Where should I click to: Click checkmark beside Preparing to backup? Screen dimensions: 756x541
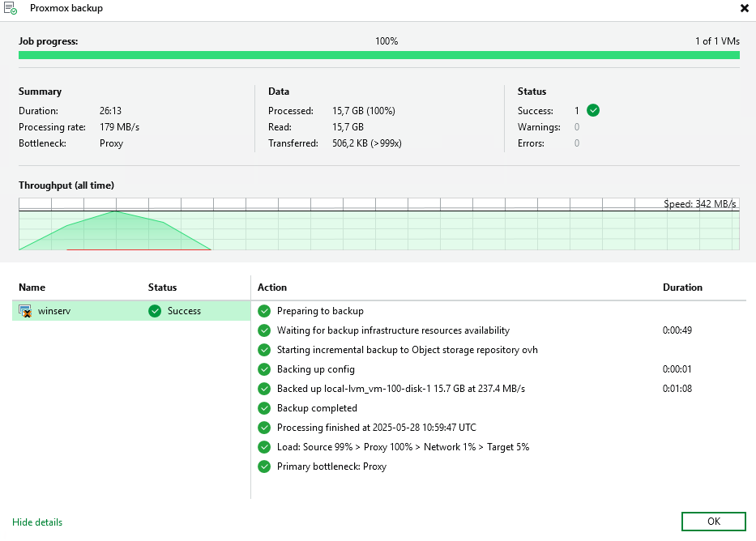(264, 311)
